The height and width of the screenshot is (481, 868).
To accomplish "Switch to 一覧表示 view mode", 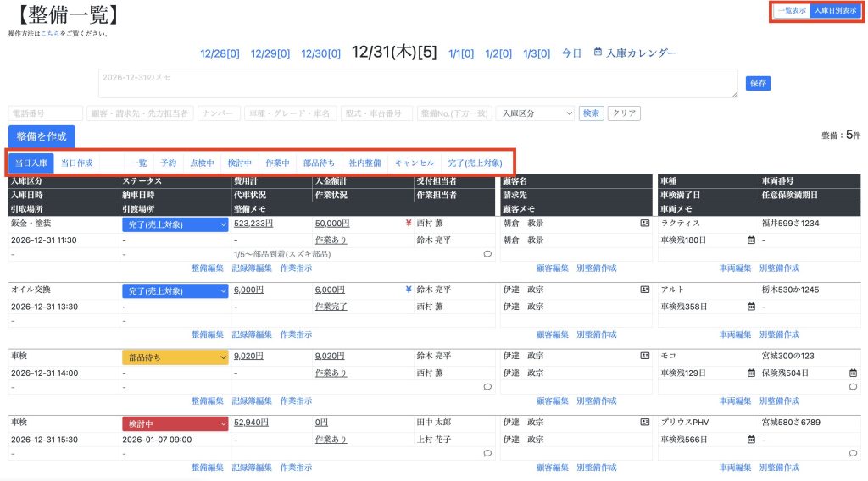I will pos(791,11).
